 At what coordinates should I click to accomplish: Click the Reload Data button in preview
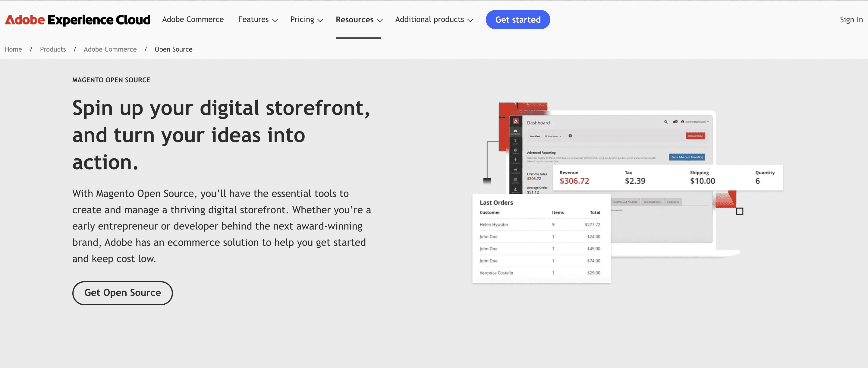click(696, 136)
